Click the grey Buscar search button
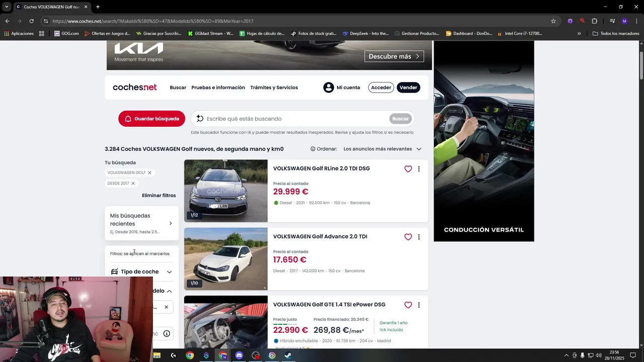Image resolution: width=644 pixels, height=362 pixels. tap(400, 119)
